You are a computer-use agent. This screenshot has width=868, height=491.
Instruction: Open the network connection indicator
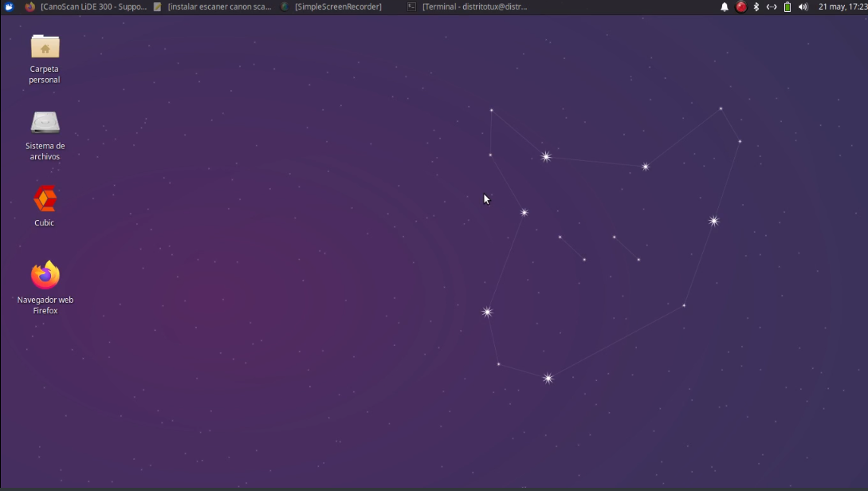(771, 6)
